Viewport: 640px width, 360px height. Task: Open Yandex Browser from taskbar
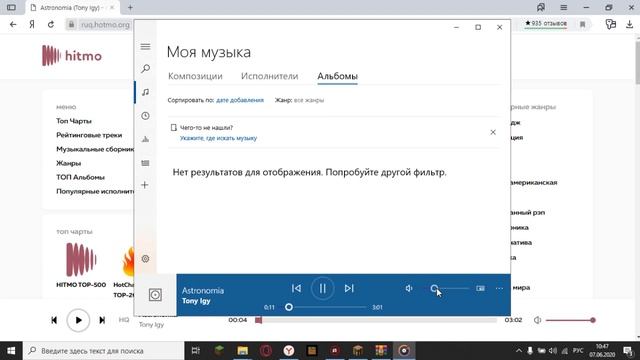point(289,351)
